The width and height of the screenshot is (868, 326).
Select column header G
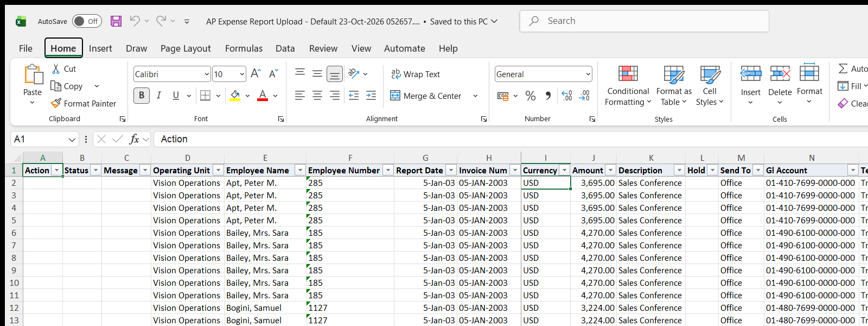coord(425,158)
